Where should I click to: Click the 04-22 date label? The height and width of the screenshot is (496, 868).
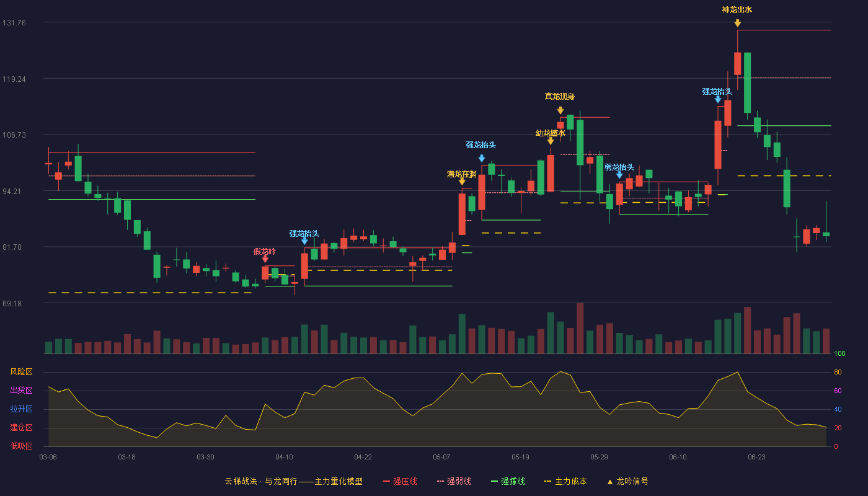pos(363,457)
